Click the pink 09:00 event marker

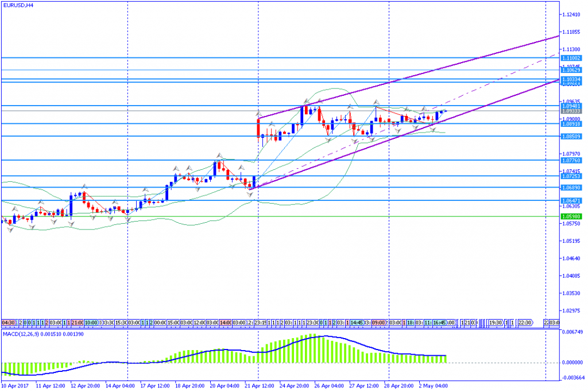point(379,323)
